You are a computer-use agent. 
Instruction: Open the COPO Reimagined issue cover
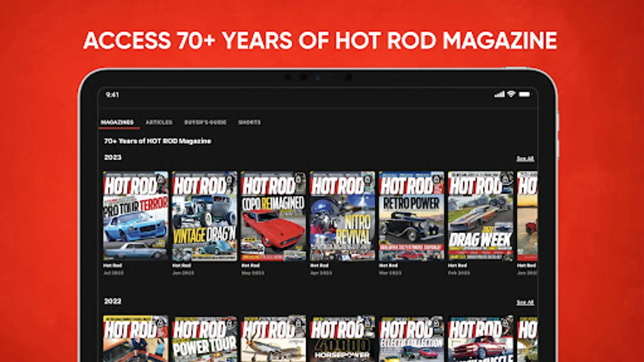pyautogui.click(x=273, y=216)
